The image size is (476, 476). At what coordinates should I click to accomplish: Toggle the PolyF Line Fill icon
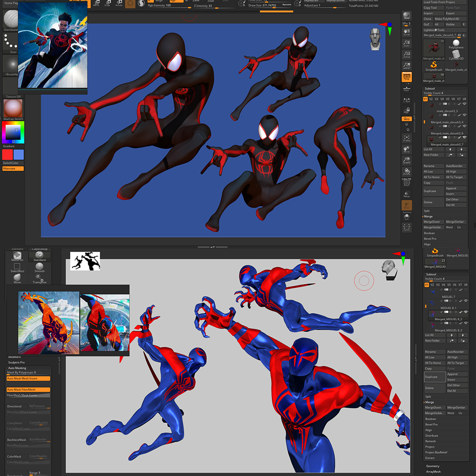406,182
